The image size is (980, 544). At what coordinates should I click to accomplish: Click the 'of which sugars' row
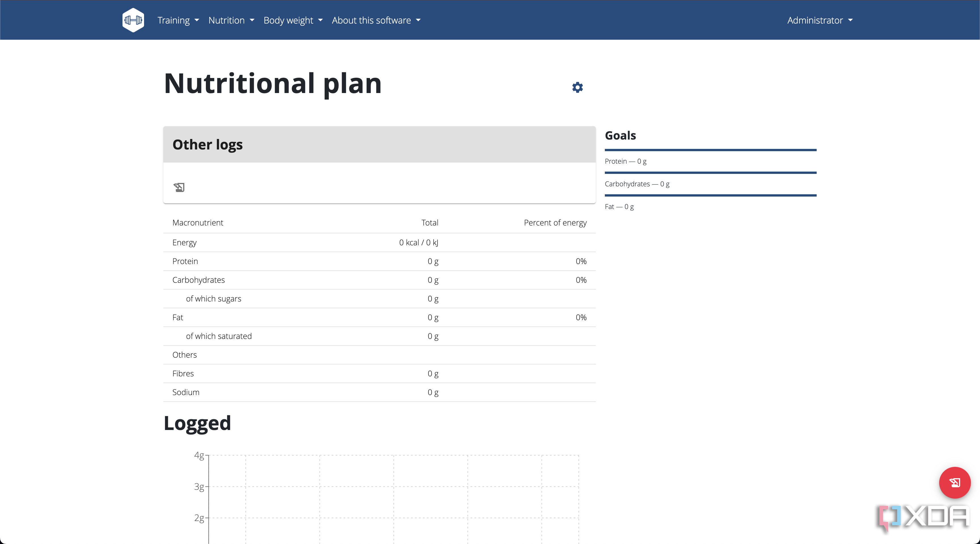pyautogui.click(x=379, y=299)
